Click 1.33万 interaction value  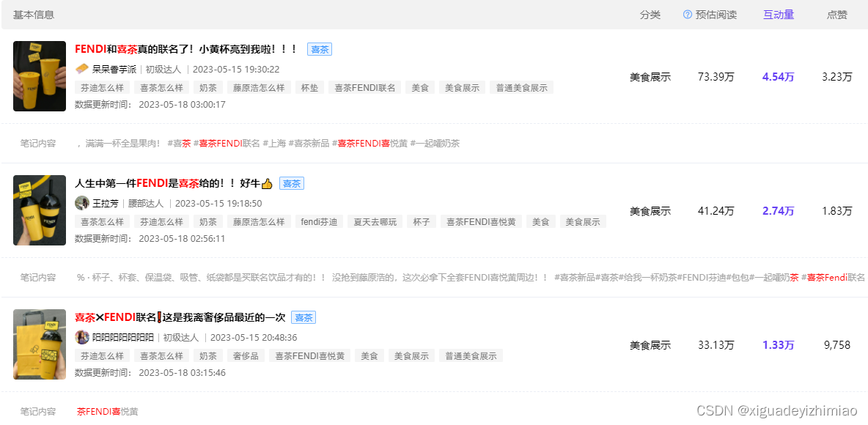click(779, 344)
